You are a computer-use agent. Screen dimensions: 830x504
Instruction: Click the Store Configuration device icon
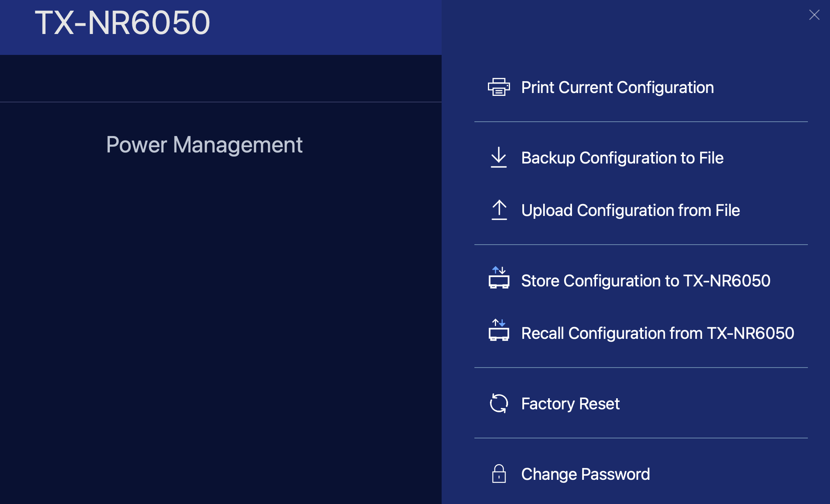coord(499,279)
